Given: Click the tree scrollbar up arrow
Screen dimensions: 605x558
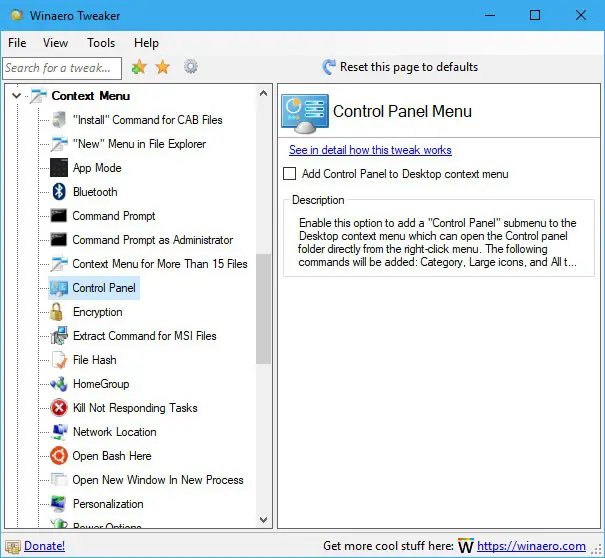Looking at the screenshot, I should click(x=263, y=93).
